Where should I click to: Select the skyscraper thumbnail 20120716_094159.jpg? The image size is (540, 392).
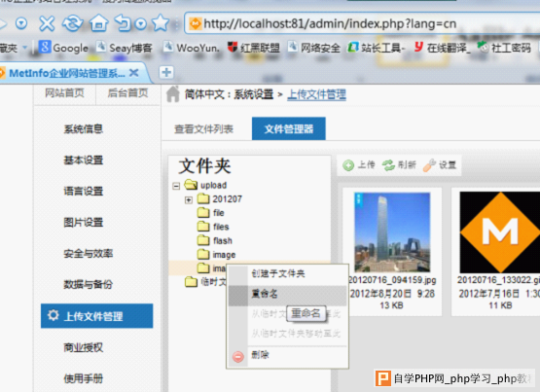tap(392, 232)
